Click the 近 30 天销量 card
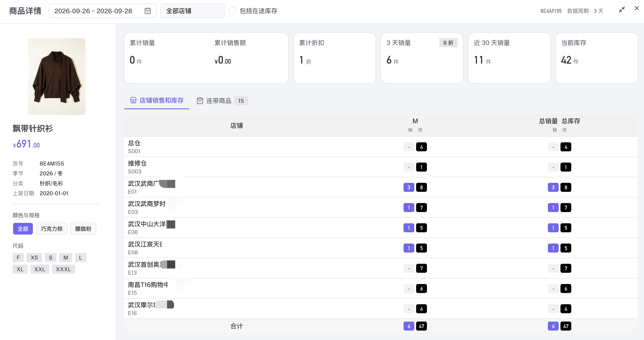The image size is (644, 340). tap(509, 58)
